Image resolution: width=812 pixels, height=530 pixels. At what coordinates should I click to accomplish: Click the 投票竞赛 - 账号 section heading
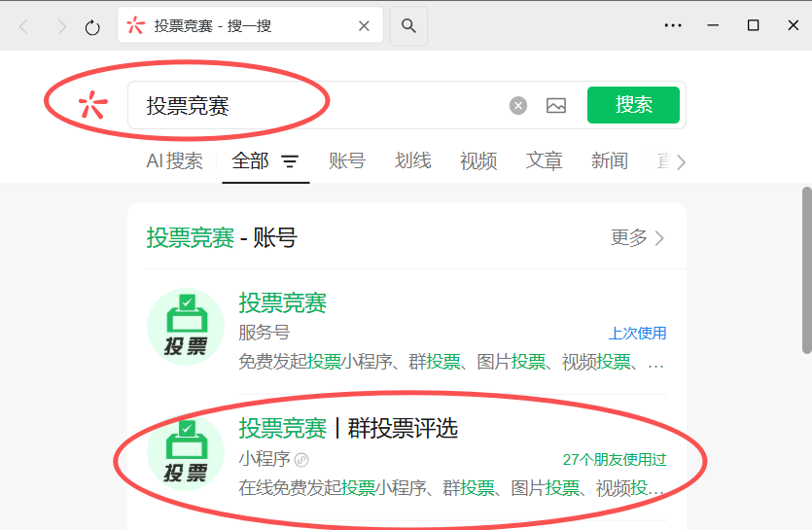pyautogui.click(x=222, y=238)
